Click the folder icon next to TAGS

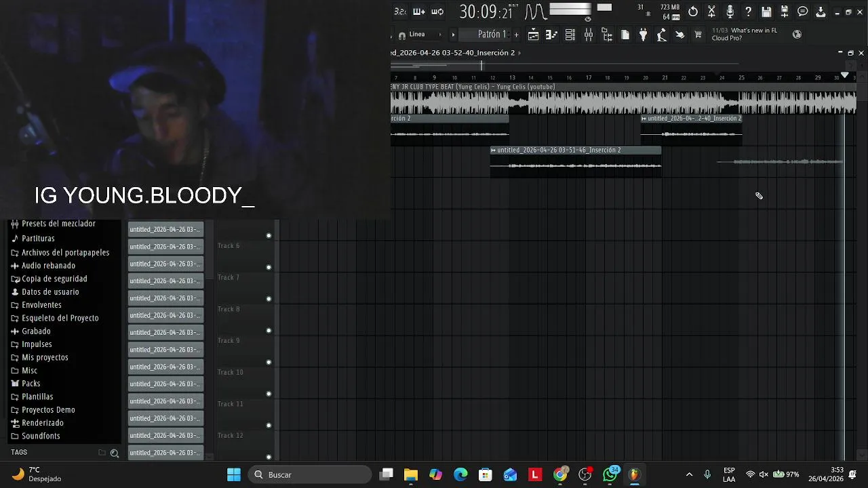102,453
